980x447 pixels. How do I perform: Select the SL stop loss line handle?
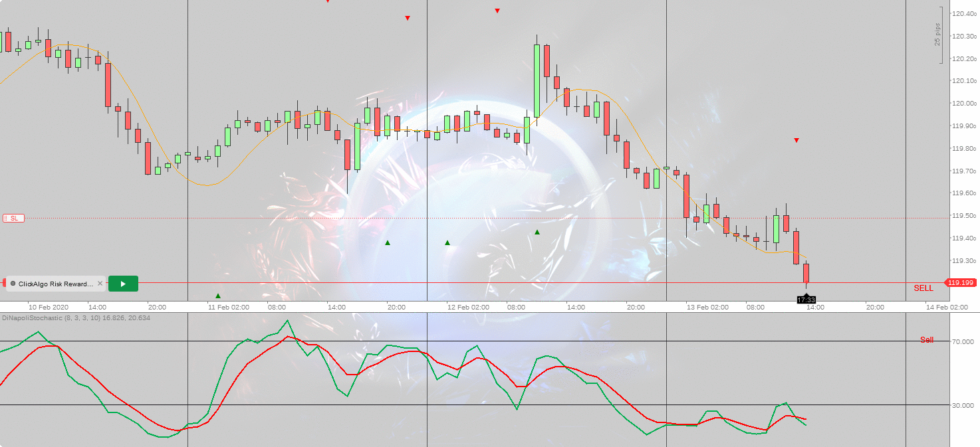13,218
